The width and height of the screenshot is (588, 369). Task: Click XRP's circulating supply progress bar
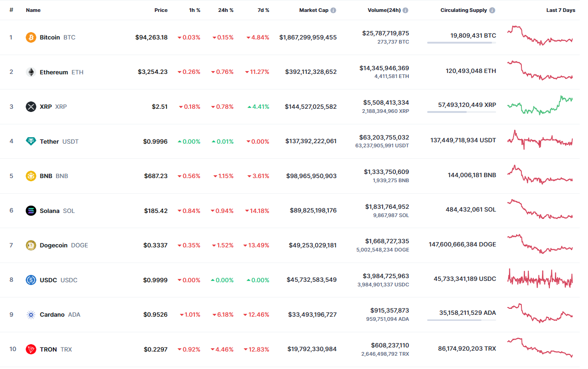point(462,112)
